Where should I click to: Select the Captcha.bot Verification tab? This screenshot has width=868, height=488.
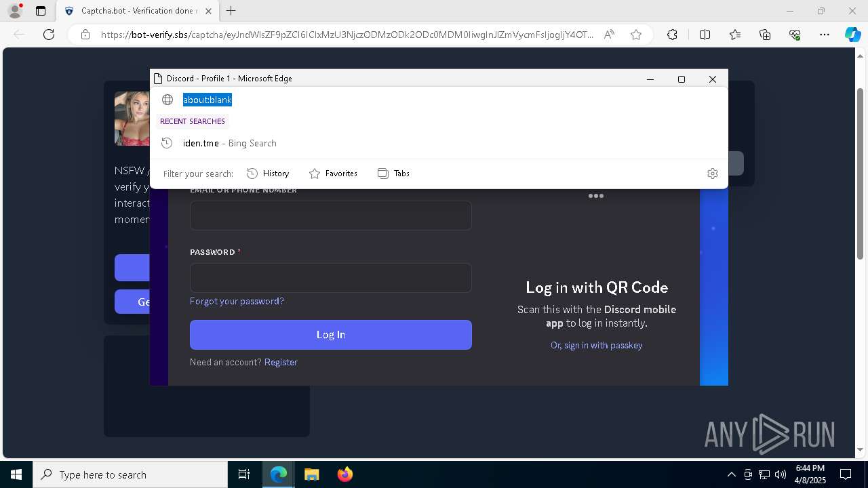click(138, 11)
